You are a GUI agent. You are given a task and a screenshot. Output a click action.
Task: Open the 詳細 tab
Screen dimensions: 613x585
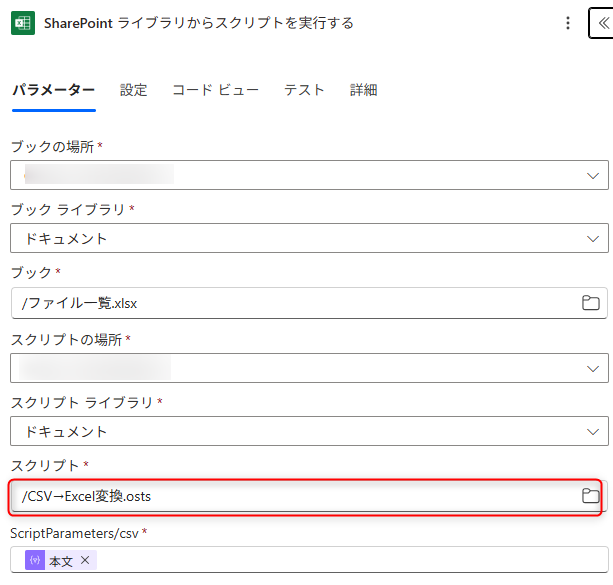(x=363, y=90)
